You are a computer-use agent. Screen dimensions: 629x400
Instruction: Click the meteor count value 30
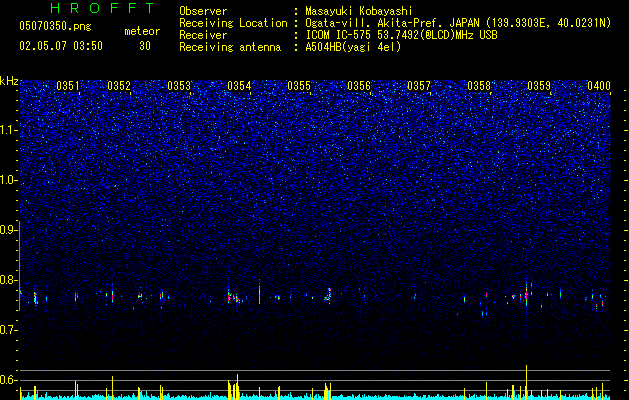(145, 46)
